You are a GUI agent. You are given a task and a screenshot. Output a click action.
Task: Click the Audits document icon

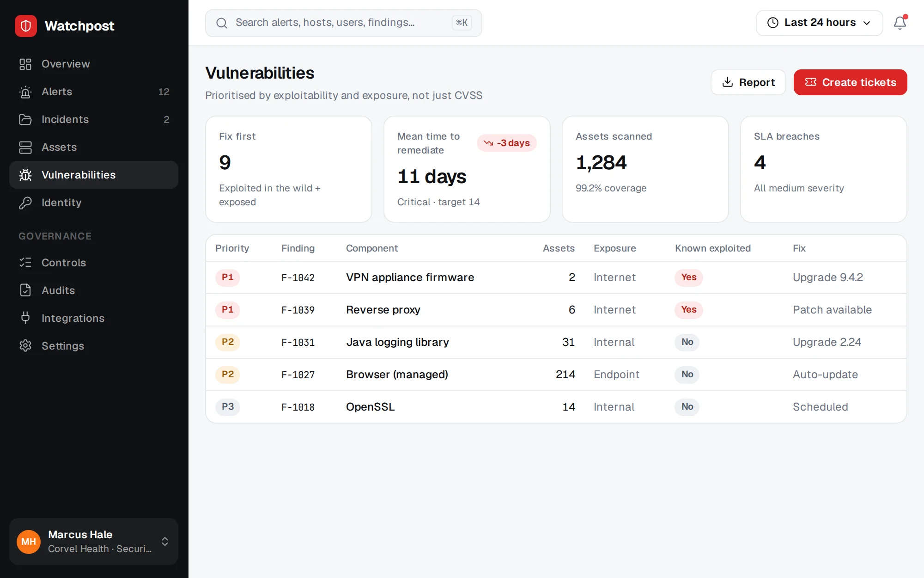(25, 290)
